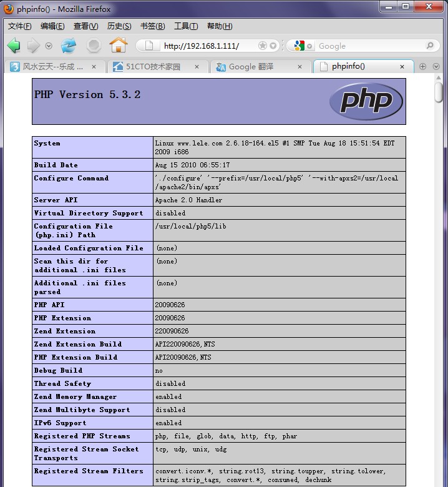Screen dimensions: 448x487
Task: Click the 'Loaded Configuration File' label
Action: click(x=89, y=248)
